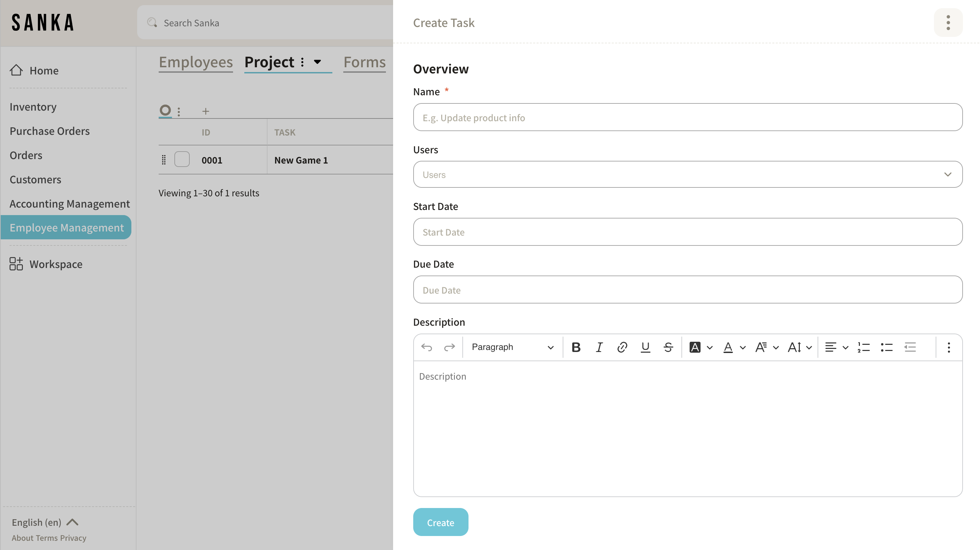
Task: Switch to the Employees tab
Action: click(x=196, y=62)
